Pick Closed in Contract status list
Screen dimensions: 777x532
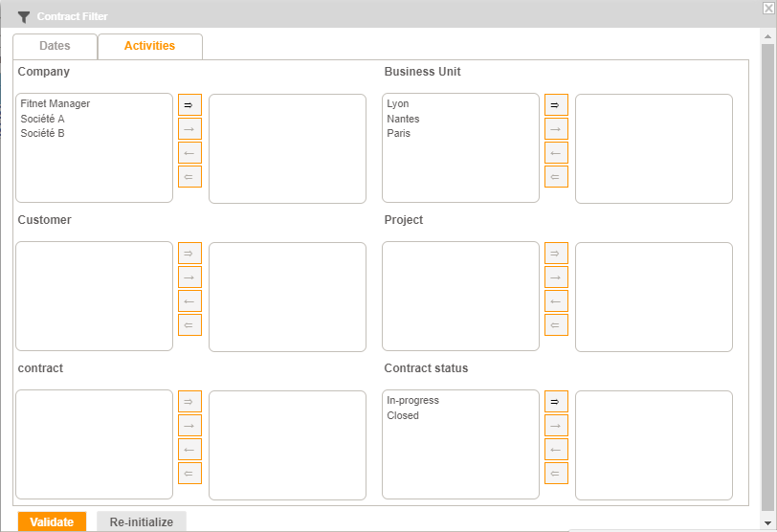click(403, 415)
